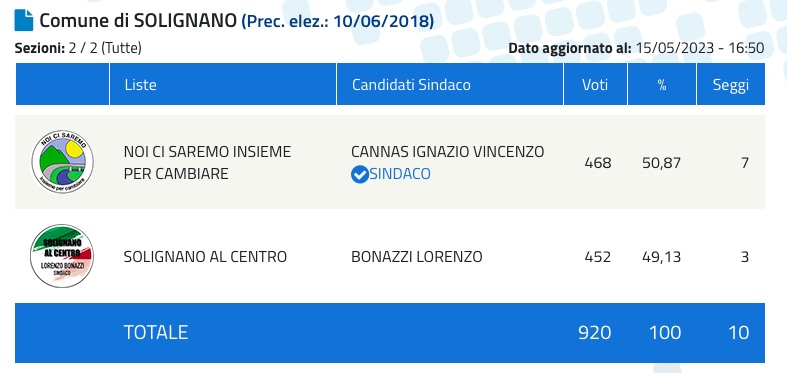Image resolution: width=787 pixels, height=373 pixels.
Task: Select the Comune di SOLIGNANO heading
Action: pos(138,21)
